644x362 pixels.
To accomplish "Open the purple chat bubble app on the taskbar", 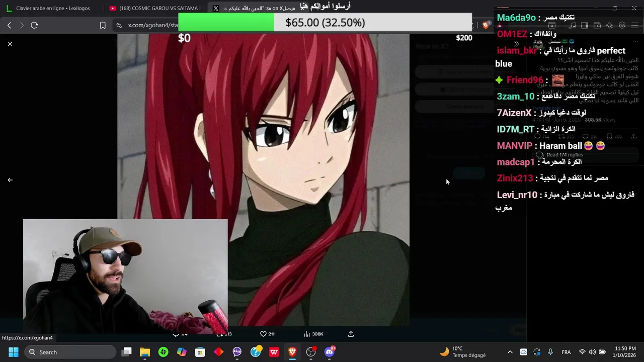I will coord(237,352).
